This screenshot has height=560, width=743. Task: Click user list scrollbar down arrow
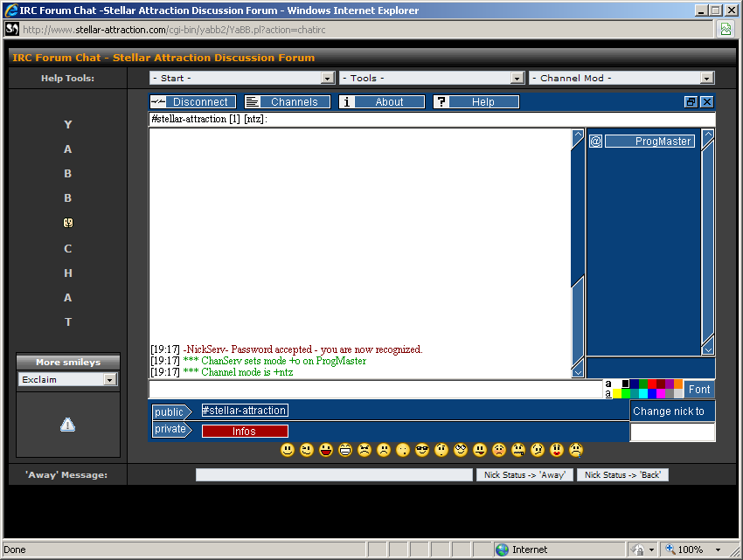707,349
